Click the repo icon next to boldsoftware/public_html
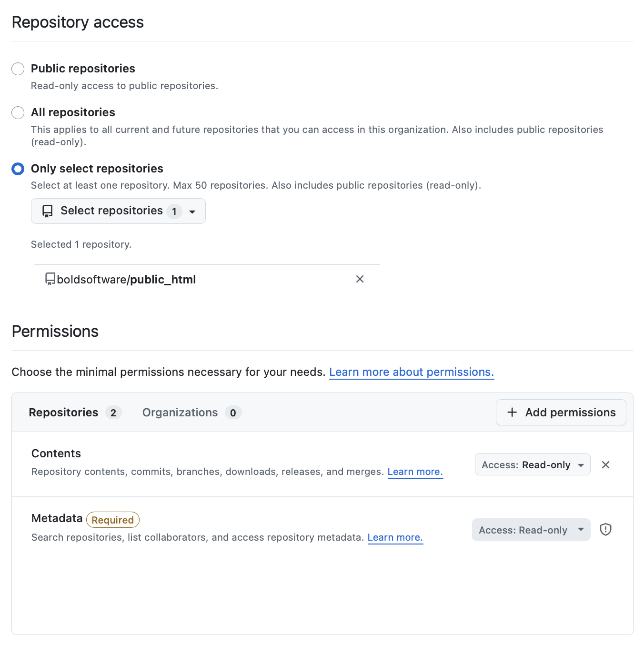 (50, 279)
